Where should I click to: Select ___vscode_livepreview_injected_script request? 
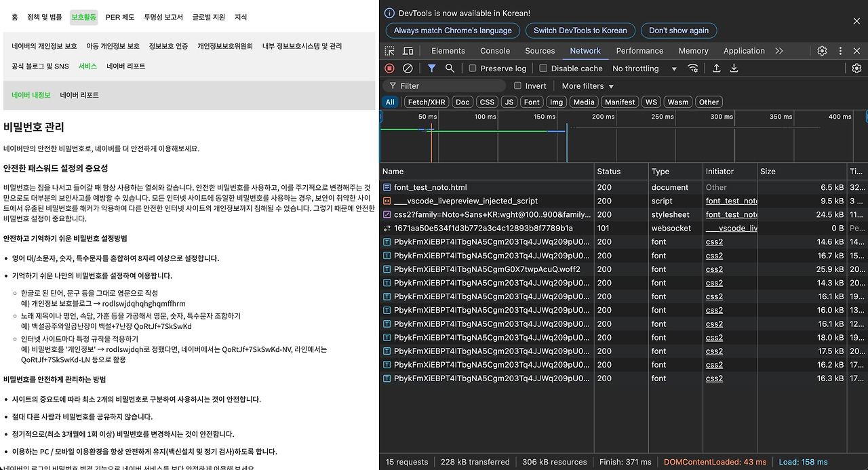(x=623, y=201)
